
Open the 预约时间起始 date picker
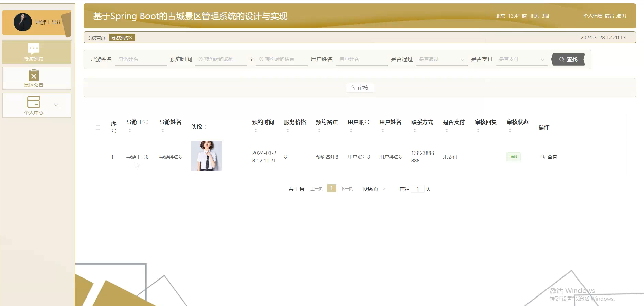click(x=221, y=59)
